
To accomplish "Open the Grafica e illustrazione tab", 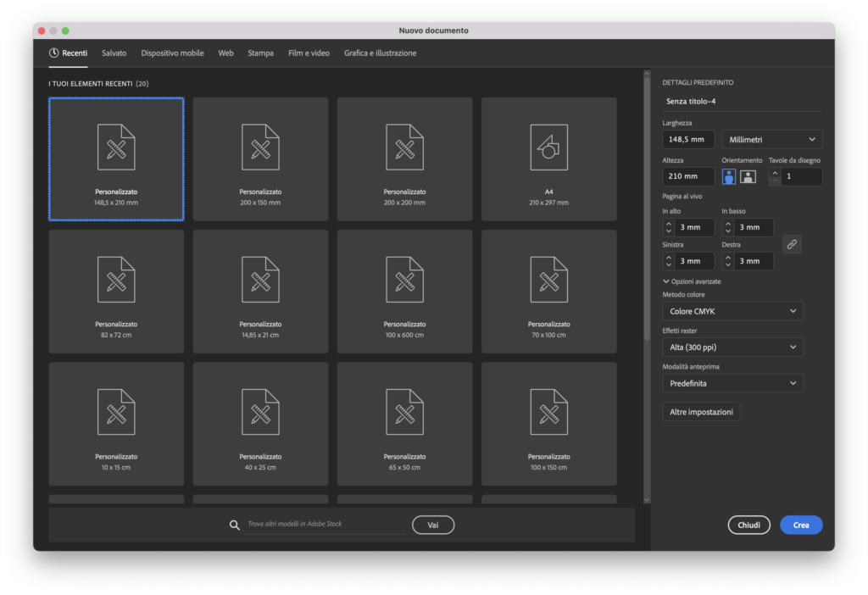I will pos(381,53).
